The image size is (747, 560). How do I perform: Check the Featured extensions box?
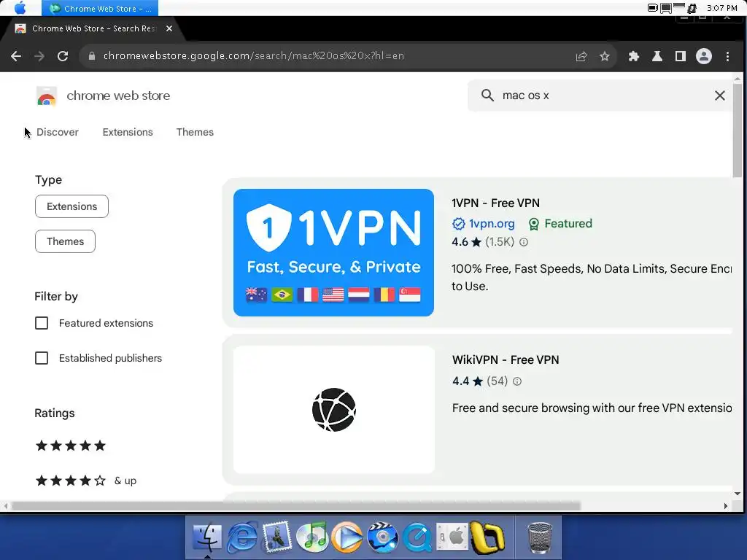(42, 323)
